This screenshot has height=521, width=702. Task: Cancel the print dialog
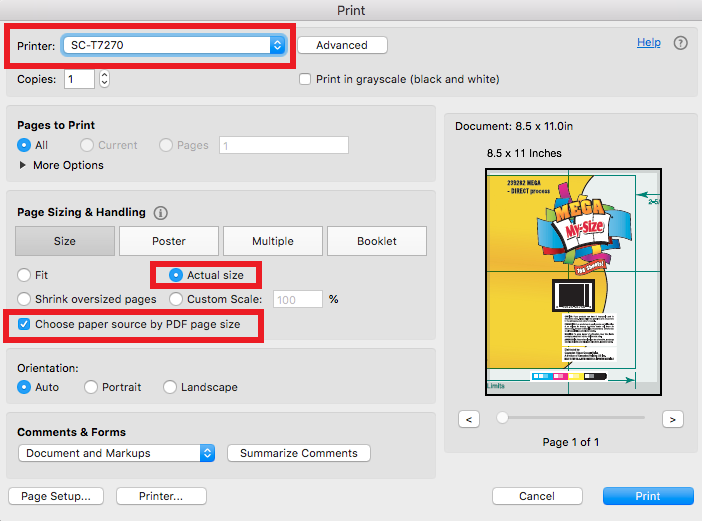tap(537, 496)
